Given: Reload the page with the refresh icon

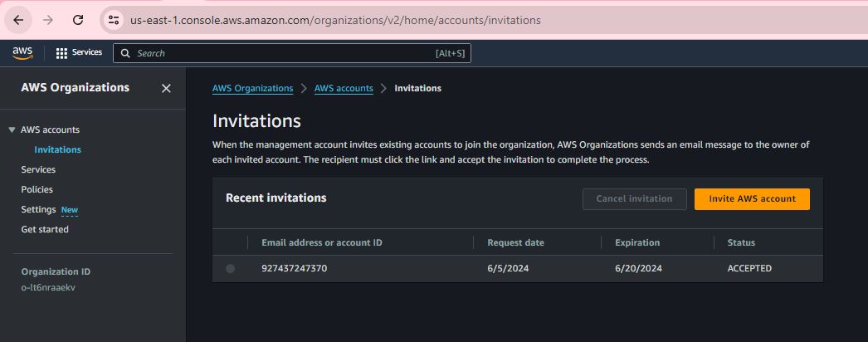Looking at the screenshot, I should [x=78, y=20].
